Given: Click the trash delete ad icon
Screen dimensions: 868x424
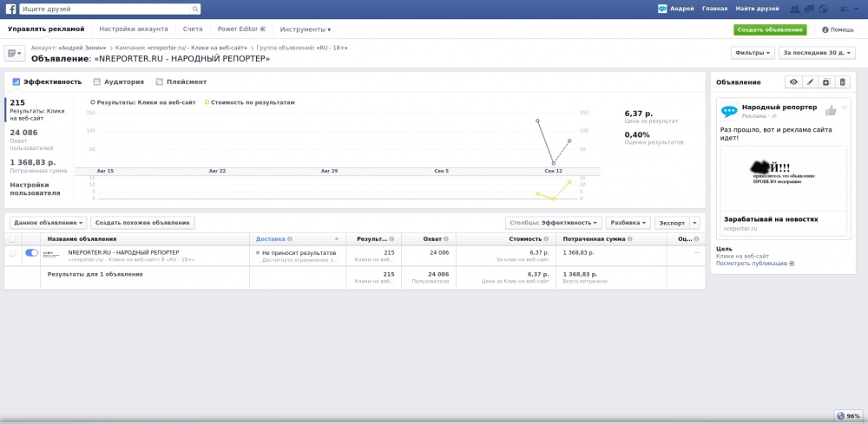Looking at the screenshot, I should pyautogui.click(x=843, y=82).
